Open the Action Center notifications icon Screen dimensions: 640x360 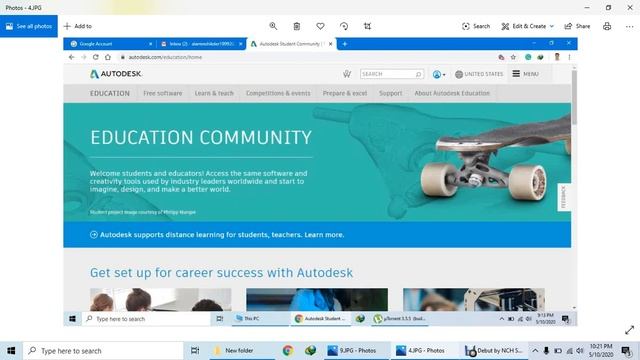(x=626, y=351)
